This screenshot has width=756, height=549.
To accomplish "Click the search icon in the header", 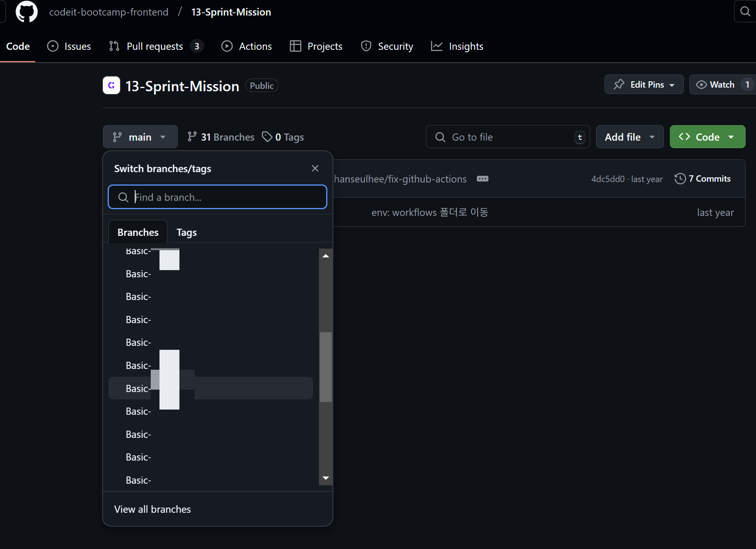I will point(745,11).
